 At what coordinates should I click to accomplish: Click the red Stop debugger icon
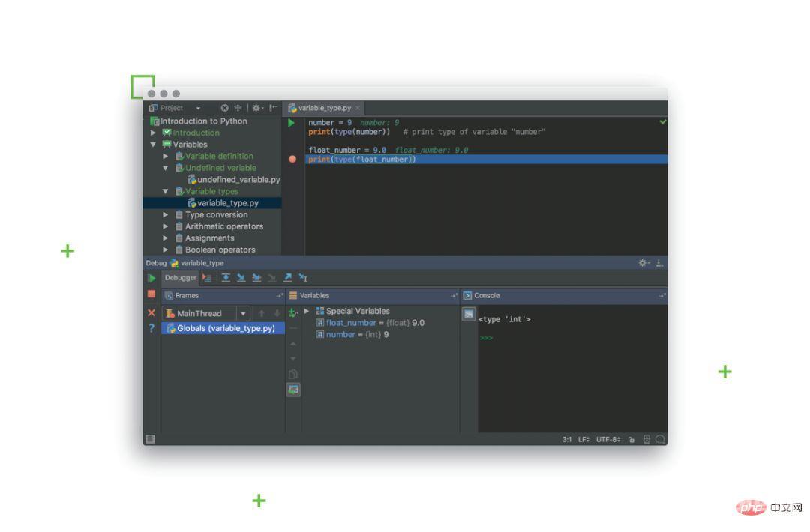[x=152, y=293]
